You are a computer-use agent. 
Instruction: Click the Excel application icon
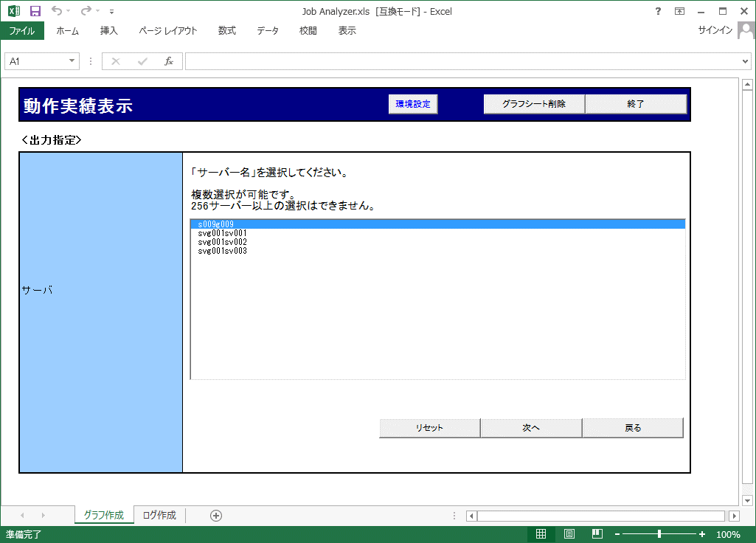[14, 10]
